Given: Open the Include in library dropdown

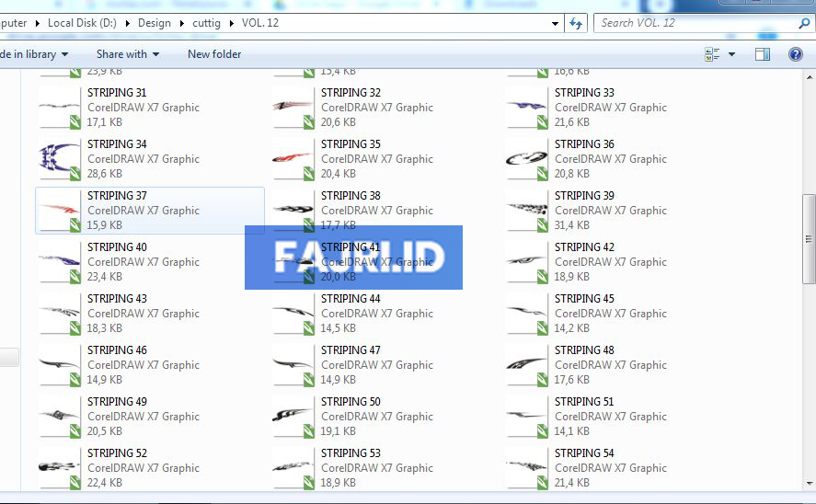Looking at the screenshot, I should (34, 54).
